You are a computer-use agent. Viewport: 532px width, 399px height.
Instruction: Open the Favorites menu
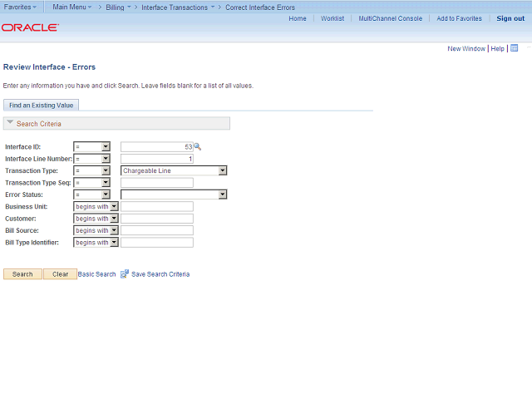[20, 7]
